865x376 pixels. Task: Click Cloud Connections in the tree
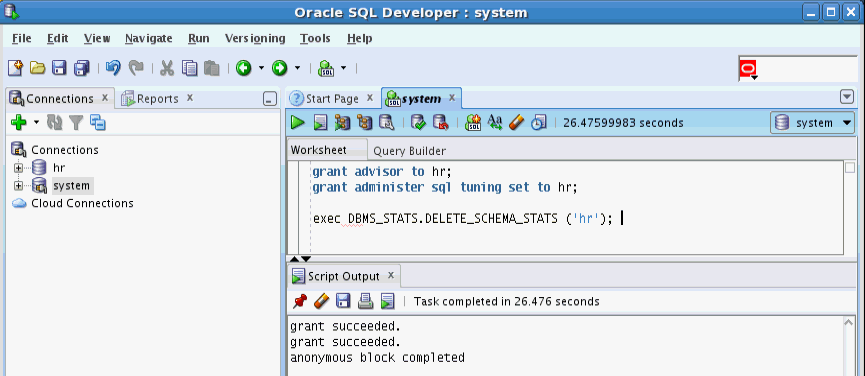point(82,203)
